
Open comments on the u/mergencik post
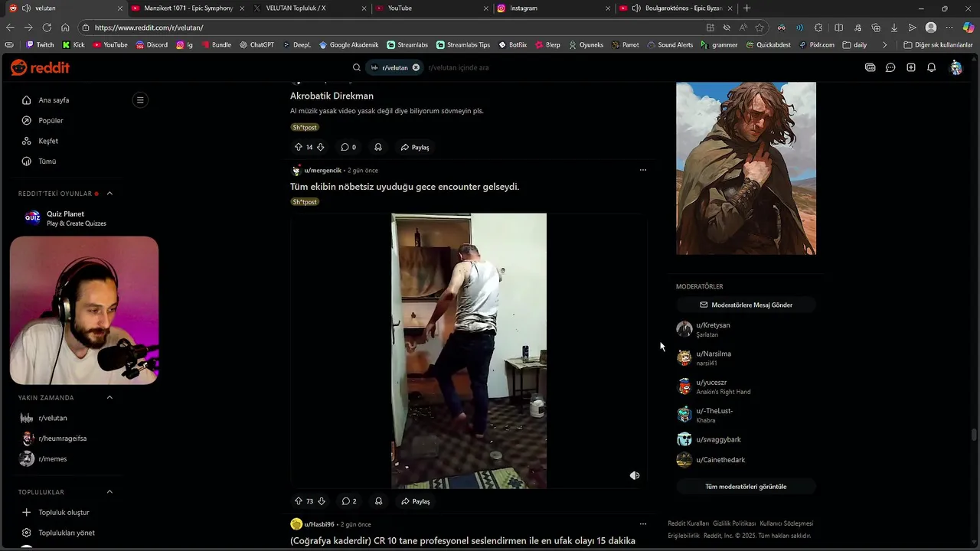[349, 501]
